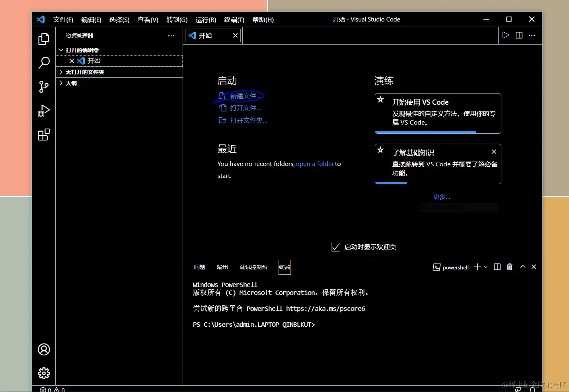Open the Run and Debug view

[x=44, y=111]
